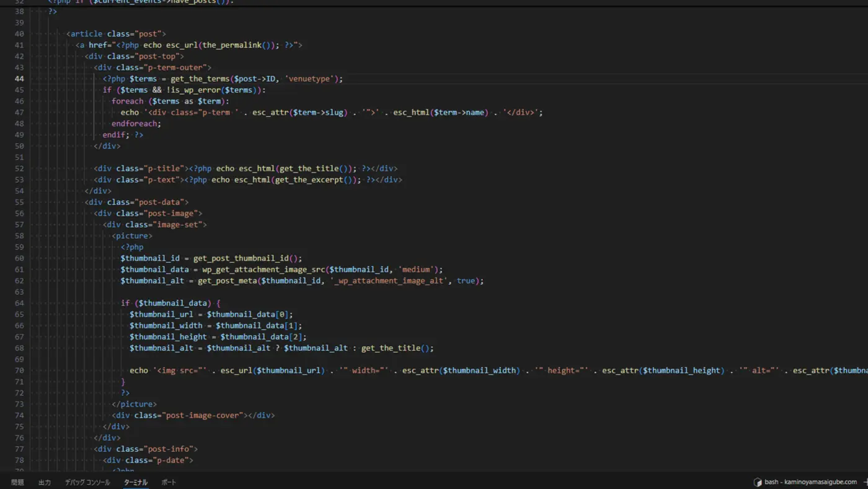Click the endif; statement on line 49
The height and width of the screenshot is (489, 868).
(116, 135)
